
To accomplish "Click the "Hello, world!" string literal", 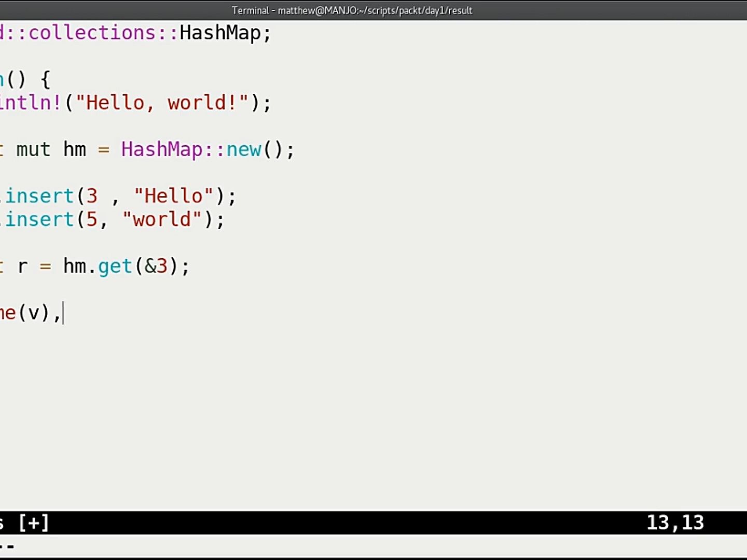I will click(162, 103).
